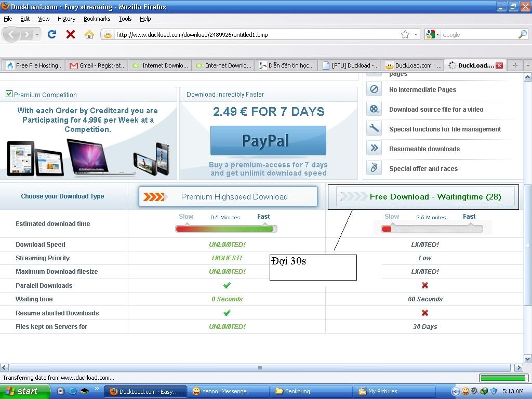Click the Download source file video reel icon

(374, 109)
